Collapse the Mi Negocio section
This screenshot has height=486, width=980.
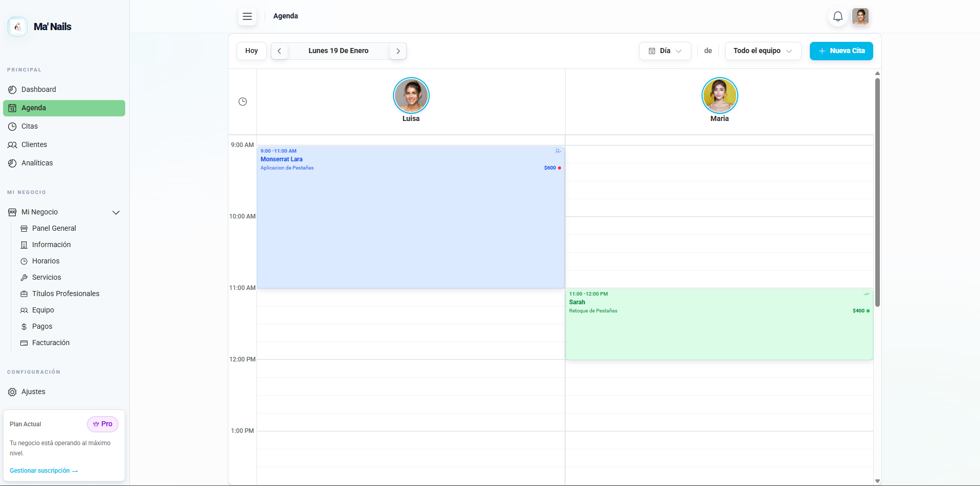pos(116,212)
